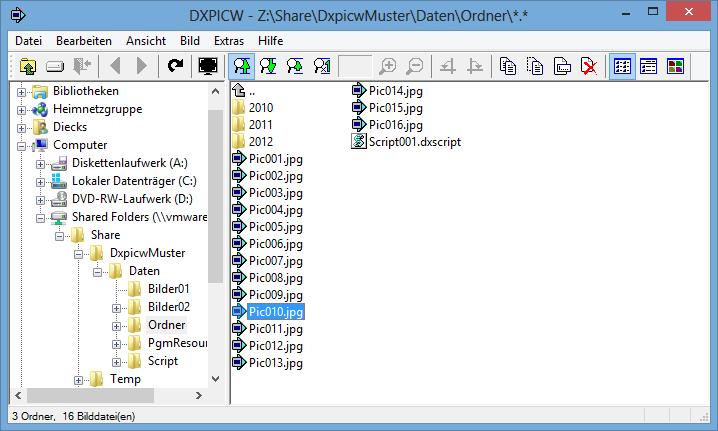Open the Script001.dxscript file icon

tap(359, 142)
